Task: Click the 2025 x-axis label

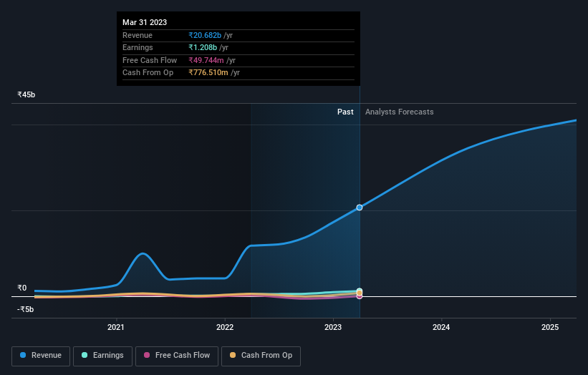Action: point(550,328)
